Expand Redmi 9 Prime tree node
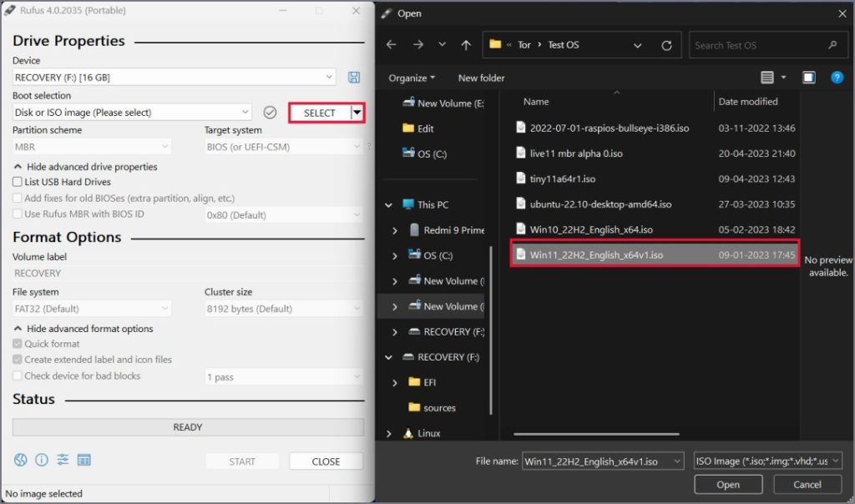The height and width of the screenshot is (504, 855). pos(395,230)
